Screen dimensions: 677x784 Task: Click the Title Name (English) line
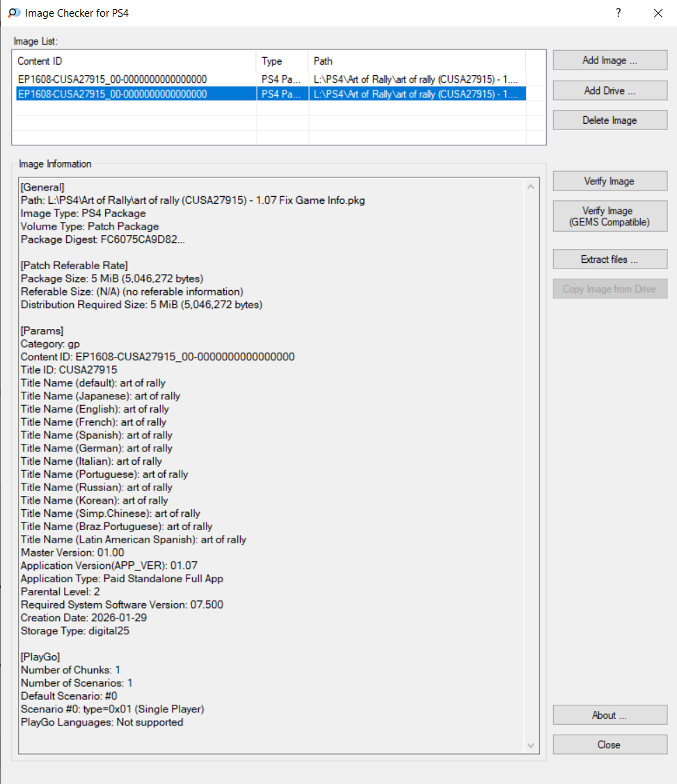click(95, 408)
